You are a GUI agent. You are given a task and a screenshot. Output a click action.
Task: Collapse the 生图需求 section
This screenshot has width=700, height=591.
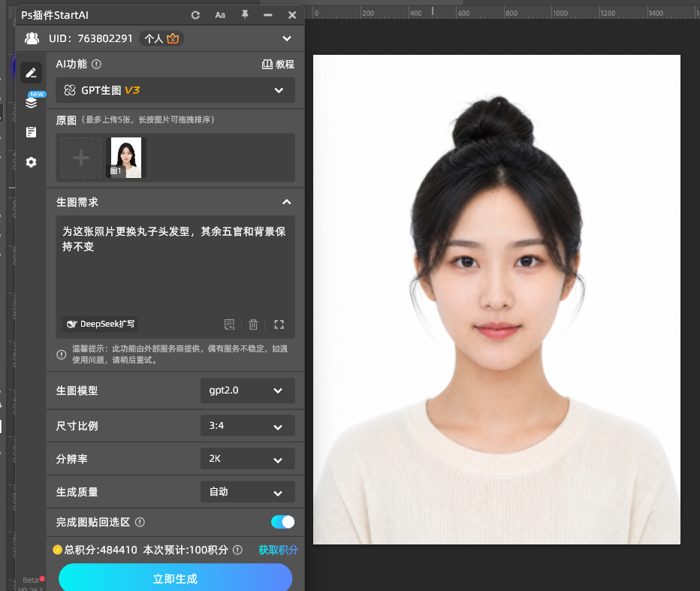click(287, 202)
